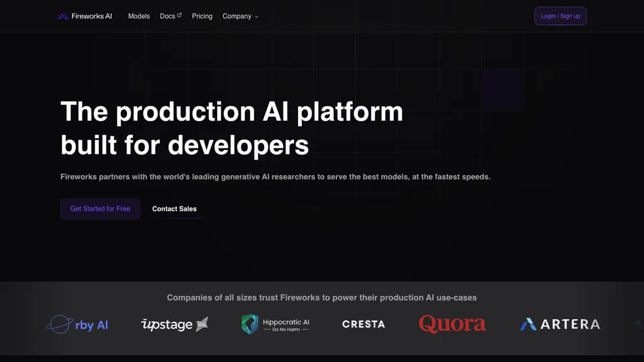Click the Upstage flag logo icon

202,324
